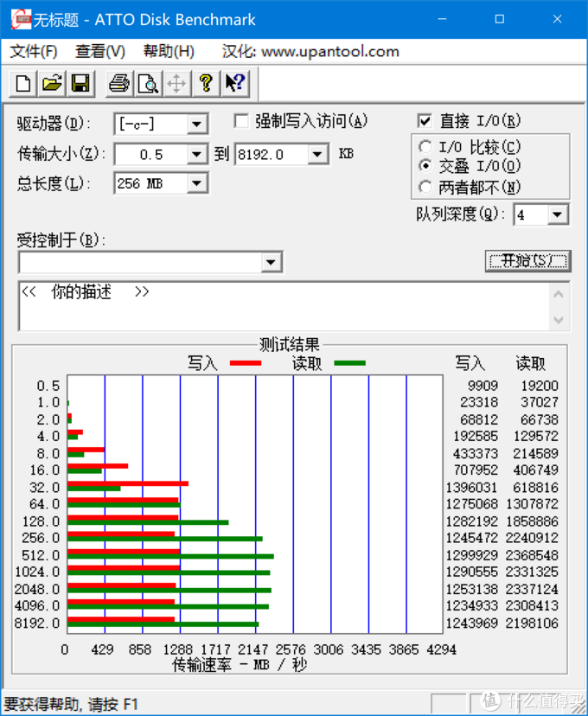This screenshot has height=716, width=588.
Task: Click the 开始 button to run benchmark
Action: tap(527, 261)
